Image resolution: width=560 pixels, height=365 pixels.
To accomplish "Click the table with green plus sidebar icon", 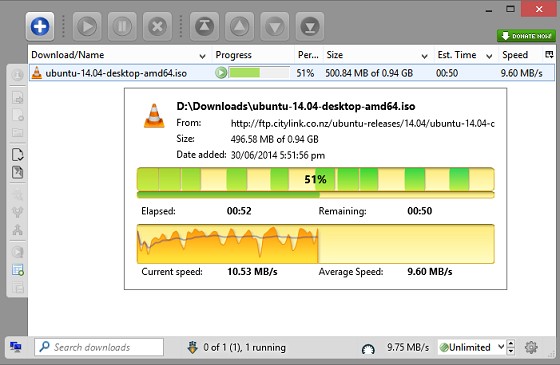I will point(18,270).
